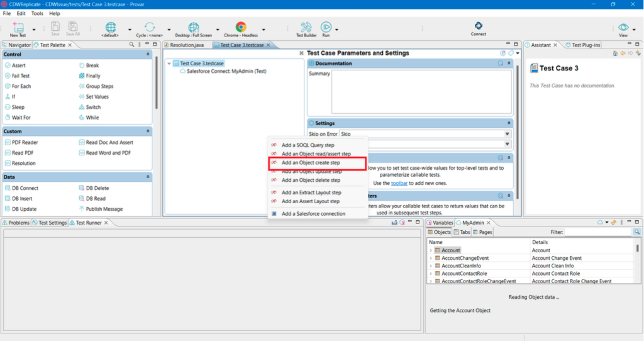This screenshot has height=341, width=644.
Task: Select the Sleep palette item
Action: tap(15, 107)
